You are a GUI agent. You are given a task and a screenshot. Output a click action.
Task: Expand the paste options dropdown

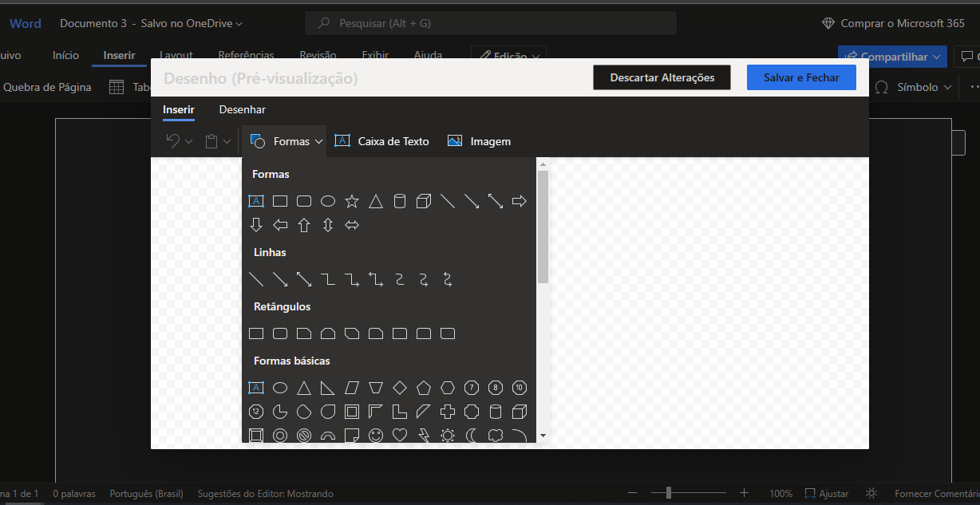click(227, 141)
